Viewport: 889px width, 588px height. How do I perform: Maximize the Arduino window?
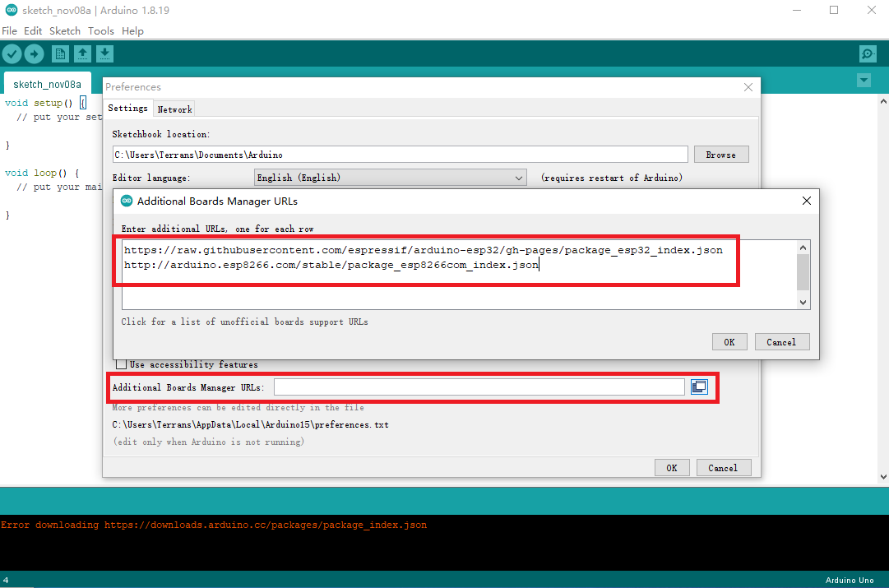pyautogui.click(x=833, y=10)
